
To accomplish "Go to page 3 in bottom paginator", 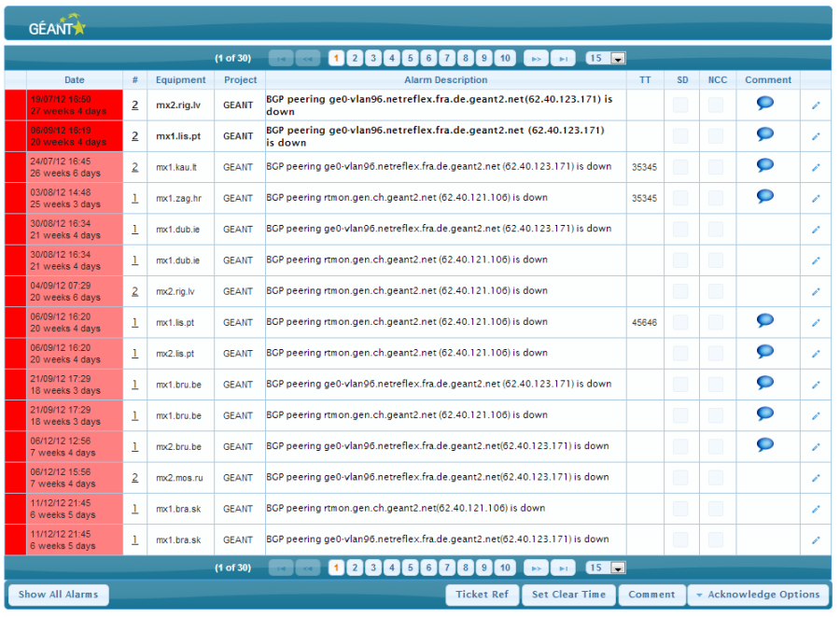I will point(373,568).
